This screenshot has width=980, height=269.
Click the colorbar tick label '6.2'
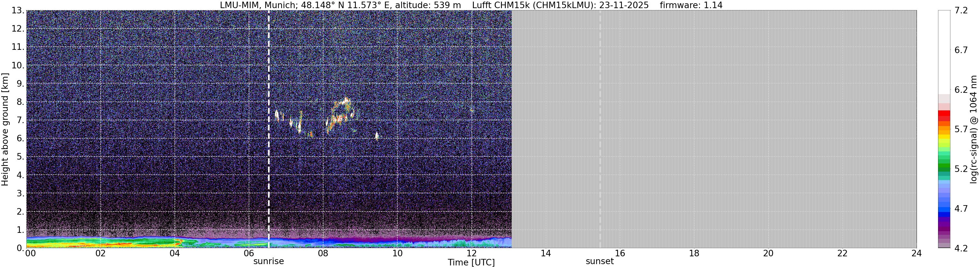[x=961, y=90]
